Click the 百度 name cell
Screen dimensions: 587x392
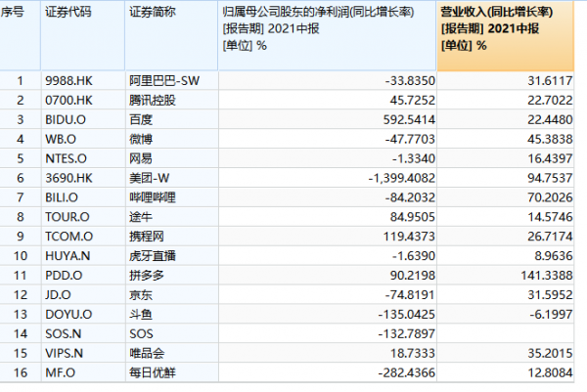(172, 119)
